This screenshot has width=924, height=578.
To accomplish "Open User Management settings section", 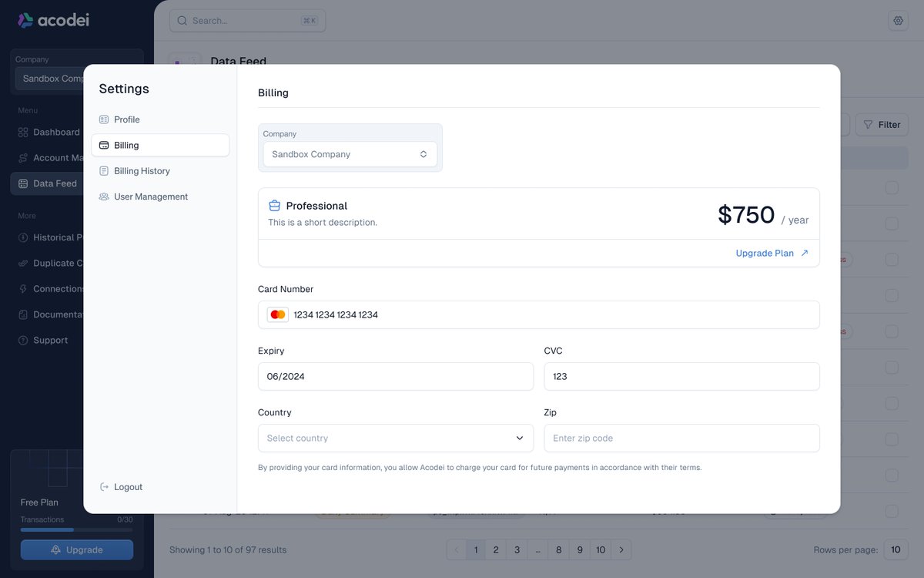I will [x=160, y=197].
